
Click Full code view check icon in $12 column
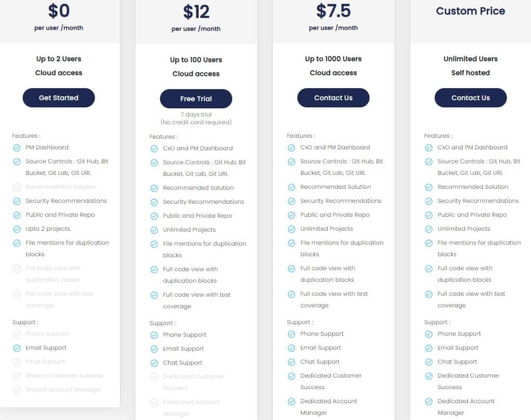click(154, 269)
